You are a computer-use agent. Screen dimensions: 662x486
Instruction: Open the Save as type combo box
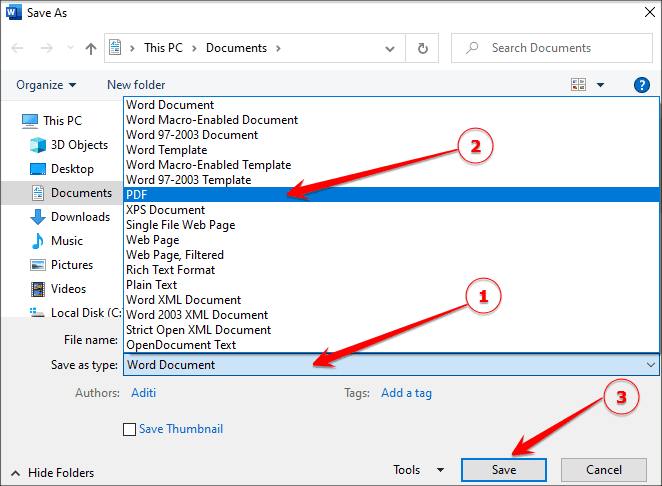391,365
